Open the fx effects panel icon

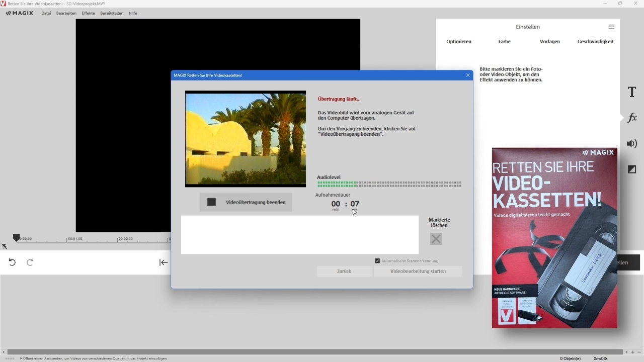pyautogui.click(x=632, y=118)
